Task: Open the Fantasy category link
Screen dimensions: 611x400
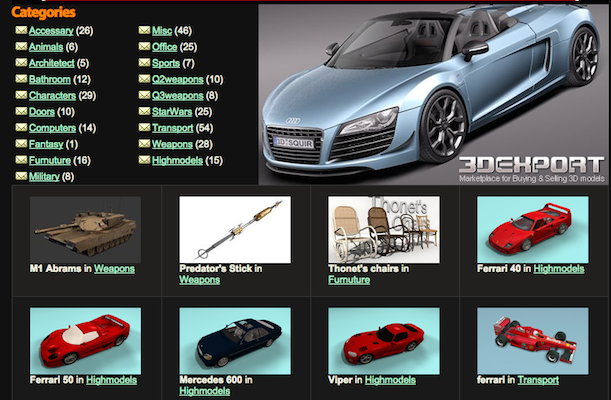Action: [46, 144]
